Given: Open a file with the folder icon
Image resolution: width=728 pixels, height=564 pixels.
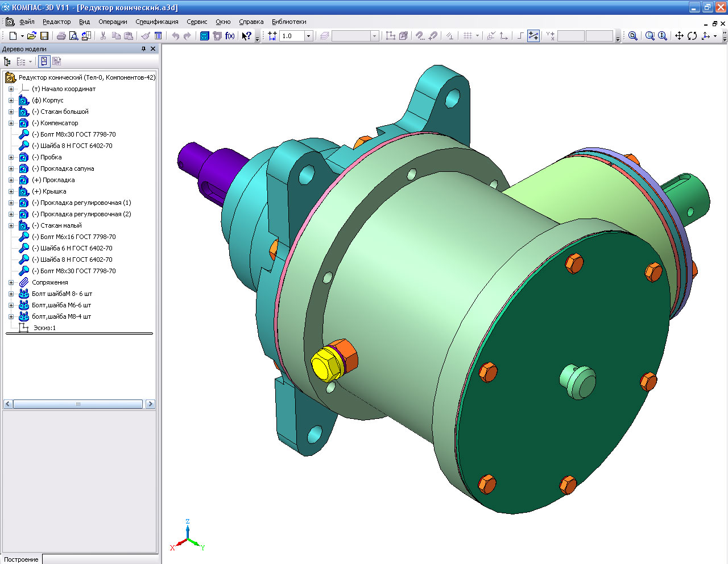Looking at the screenshot, I should (x=31, y=36).
